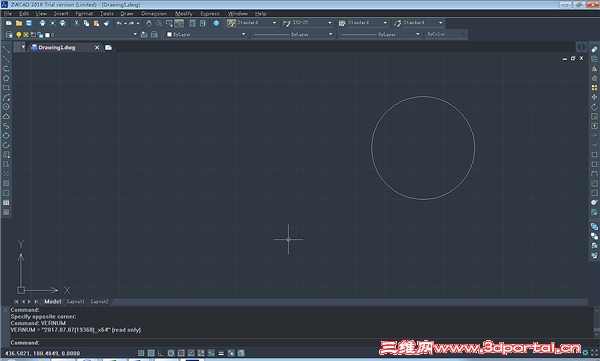
Task: Click the Print icon in toolbar
Action: coord(42,23)
